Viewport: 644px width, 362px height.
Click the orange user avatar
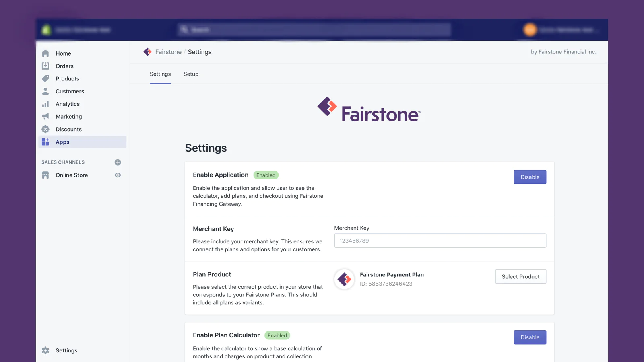(530, 29)
